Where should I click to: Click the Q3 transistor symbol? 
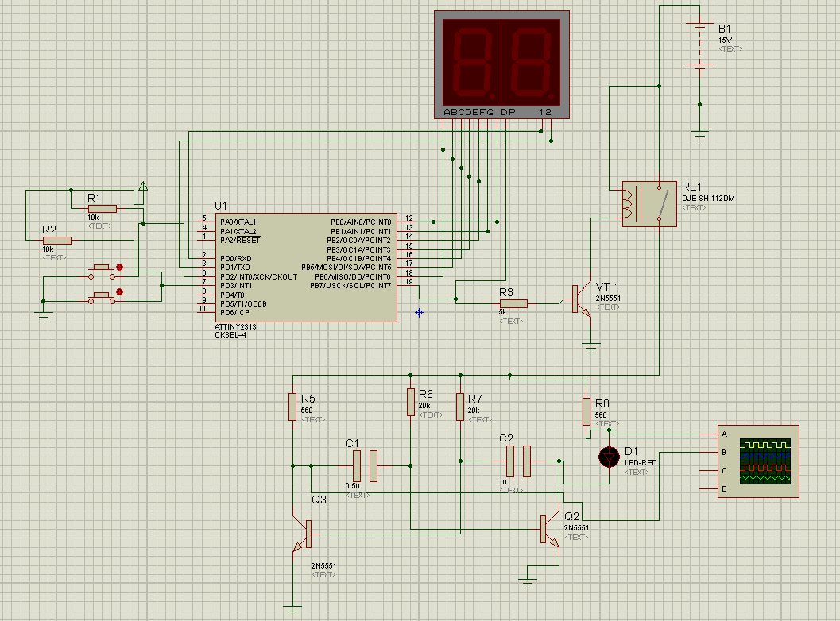click(x=304, y=534)
